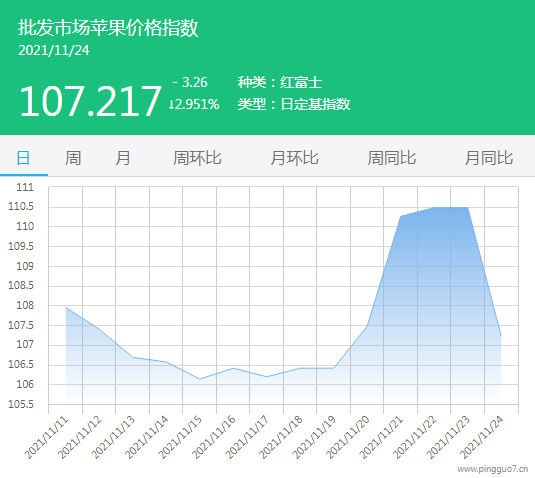Click the 107.217 index value
Screen dimensions: 535x478
(90, 101)
